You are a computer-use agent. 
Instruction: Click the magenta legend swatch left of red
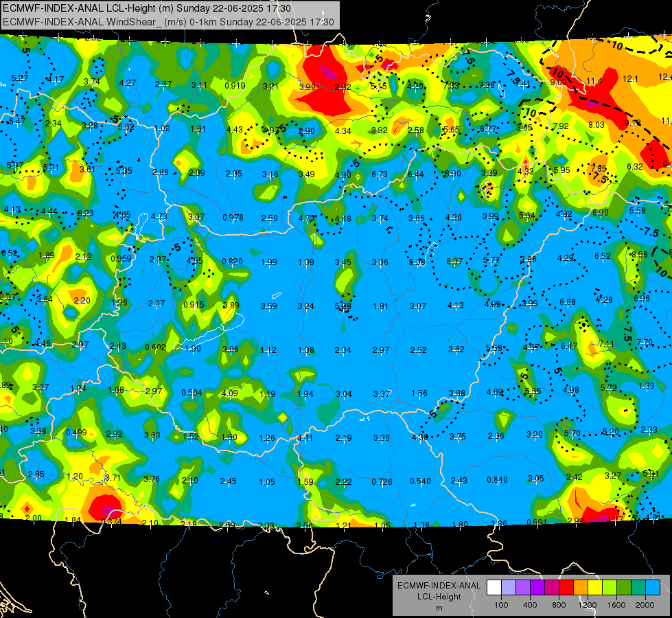click(552, 588)
